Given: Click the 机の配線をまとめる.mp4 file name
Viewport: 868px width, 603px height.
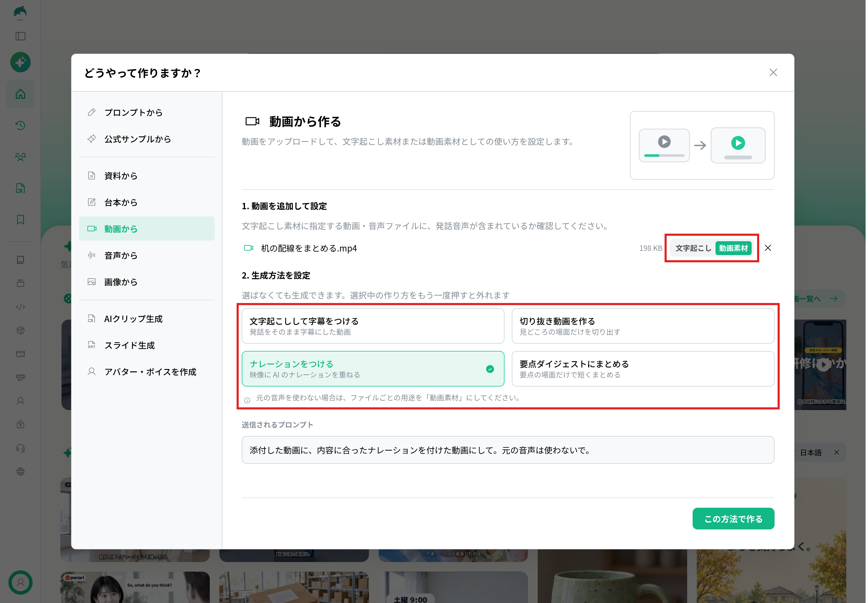Looking at the screenshot, I should [309, 248].
